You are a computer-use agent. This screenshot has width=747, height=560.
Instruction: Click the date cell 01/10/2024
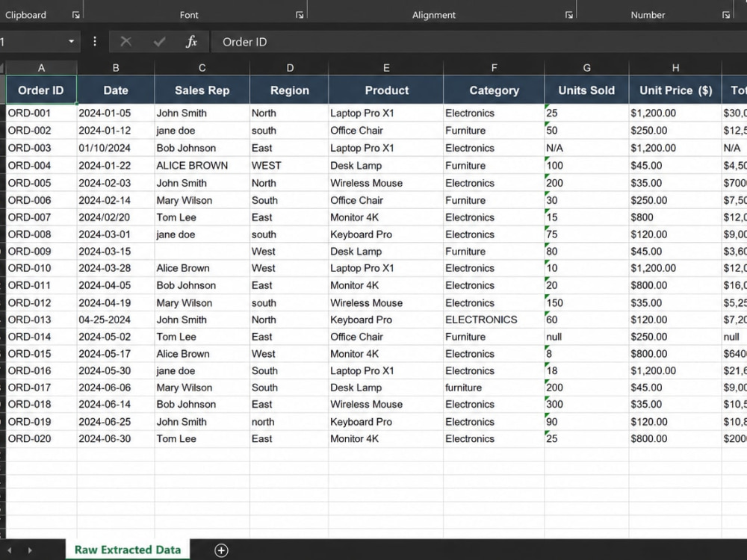click(x=116, y=148)
